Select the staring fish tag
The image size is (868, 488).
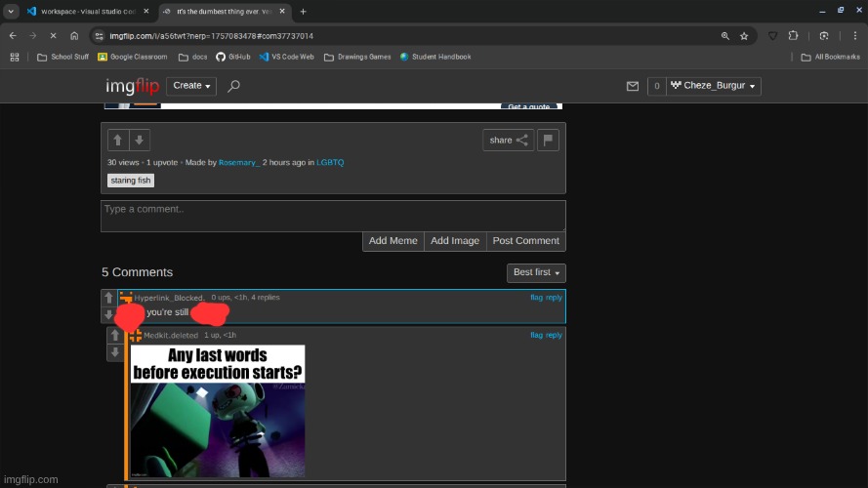point(131,181)
